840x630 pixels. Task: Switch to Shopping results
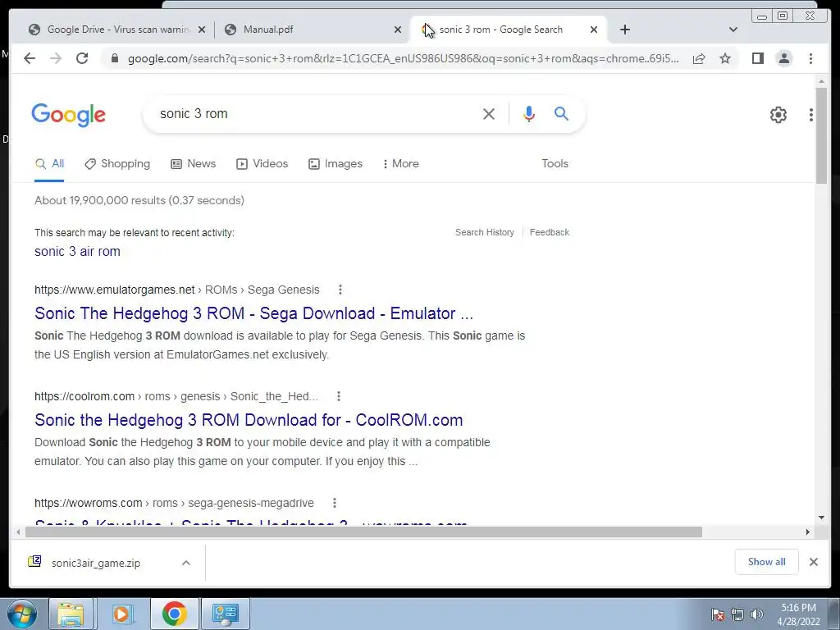117,164
